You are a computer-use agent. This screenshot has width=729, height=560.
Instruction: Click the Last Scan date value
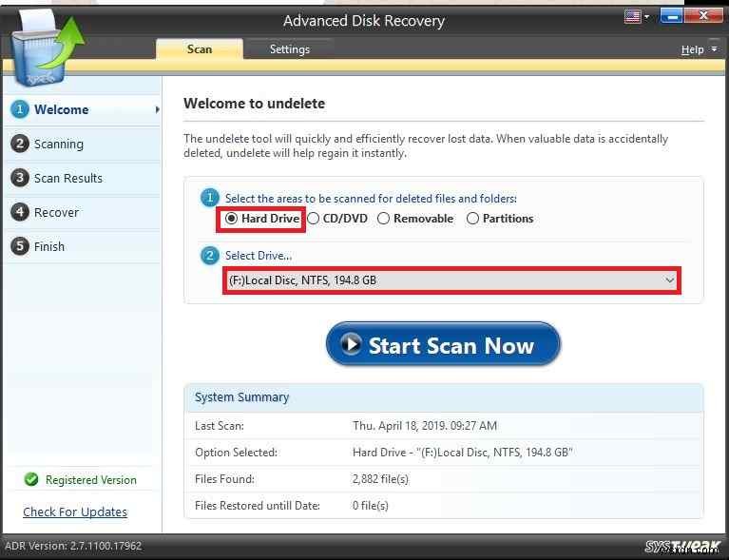coord(425,426)
